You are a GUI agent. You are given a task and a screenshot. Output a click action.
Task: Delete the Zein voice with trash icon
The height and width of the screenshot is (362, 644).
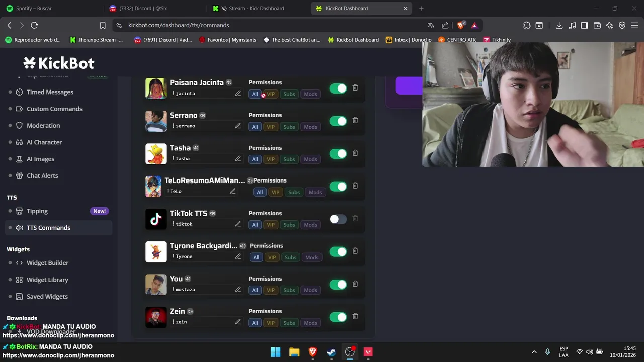click(355, 316)
